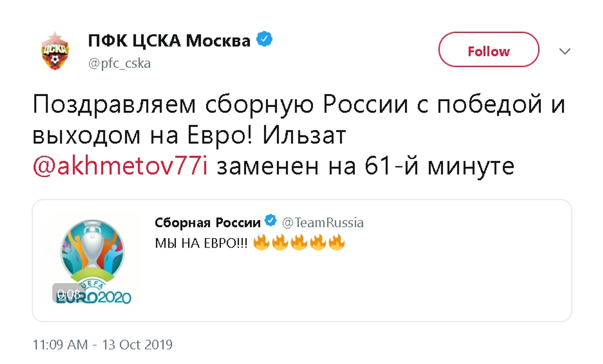Play the EURO 2020 video thumbnail
This screenshot has height=364, width=603.
[x=92, y=260]
